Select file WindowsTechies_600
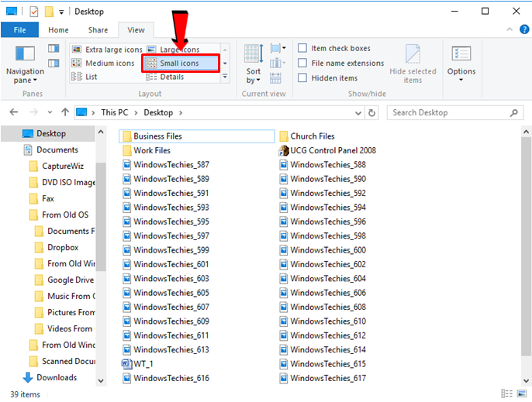The width and height of the screenshot is (532, 402). 323,250
